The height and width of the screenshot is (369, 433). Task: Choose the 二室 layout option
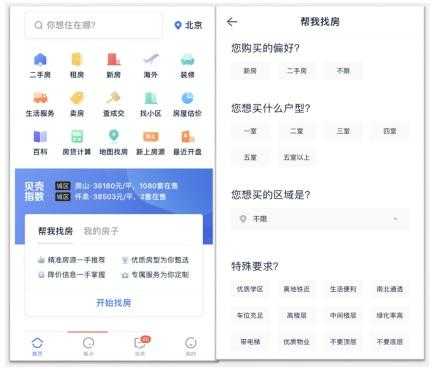pyautogui.click(x=296, y=131)
